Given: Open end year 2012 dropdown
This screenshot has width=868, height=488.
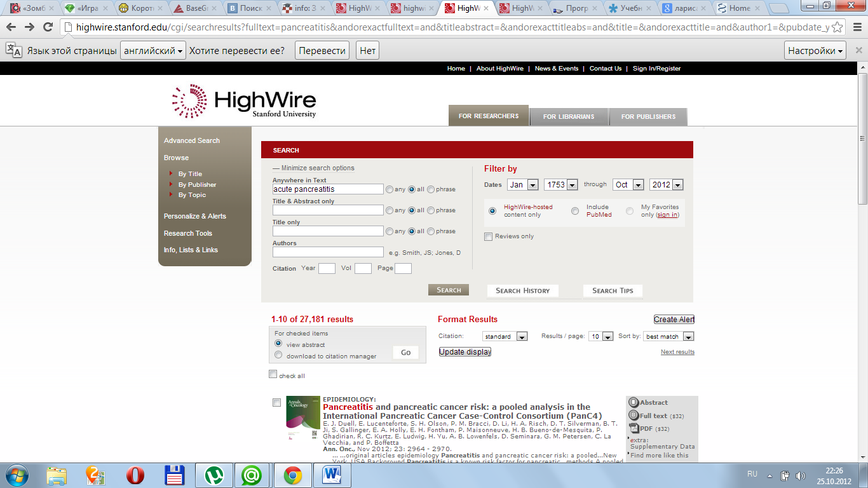Looking at the screenshot, I should pyautogui.click(x=667, y=185).
